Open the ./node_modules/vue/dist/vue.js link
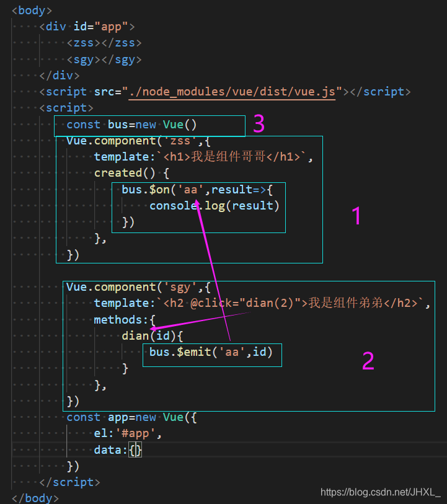447x504 pixels. coord(232,92)
